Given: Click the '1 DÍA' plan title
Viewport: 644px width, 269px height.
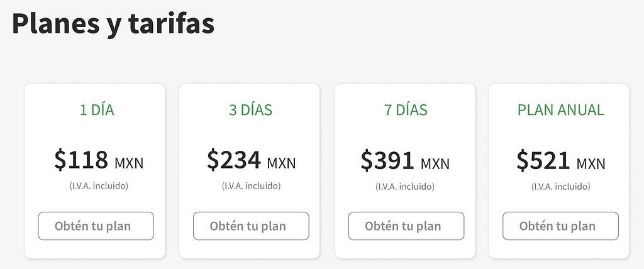Looking at the screenshot, I should click(x=96, y=110).
